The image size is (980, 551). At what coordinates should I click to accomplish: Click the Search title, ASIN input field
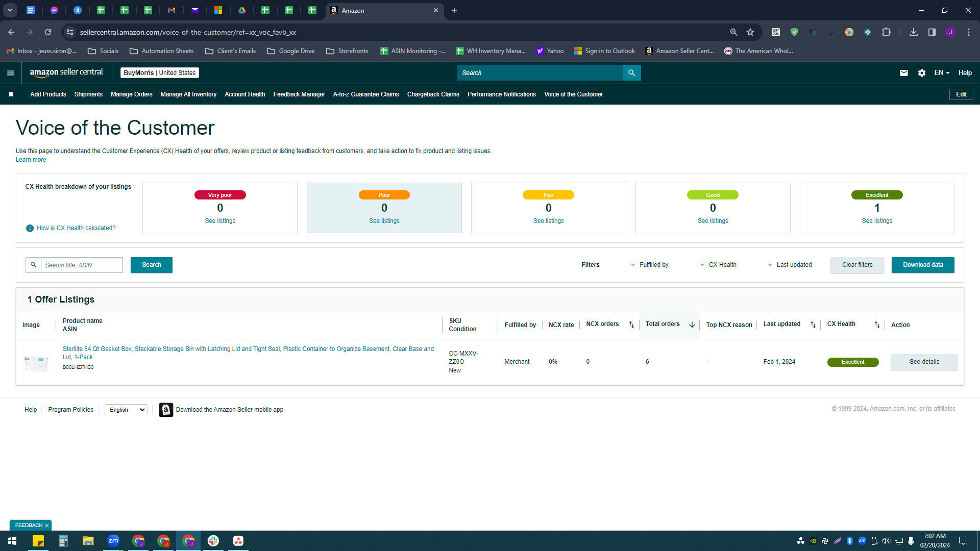(82, 265)
